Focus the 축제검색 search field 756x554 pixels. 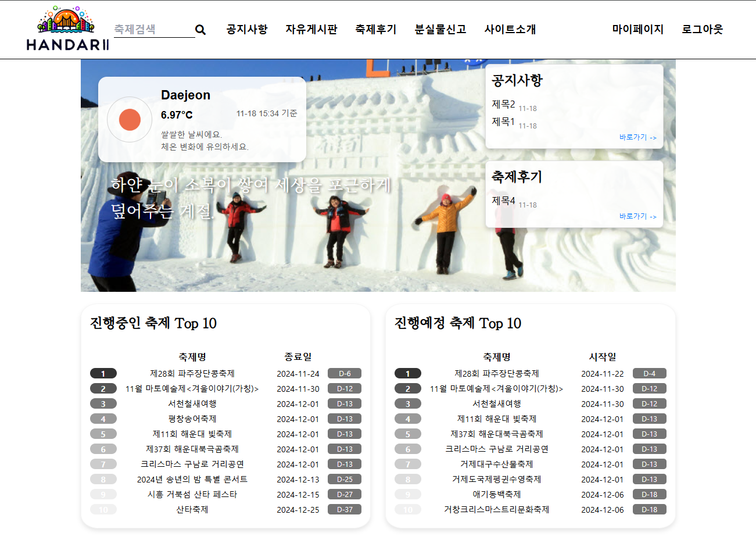(154, 29)
